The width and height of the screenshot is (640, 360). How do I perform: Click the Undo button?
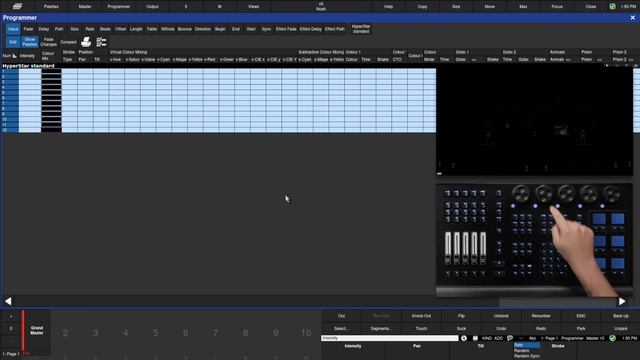[x=501, y=328]
